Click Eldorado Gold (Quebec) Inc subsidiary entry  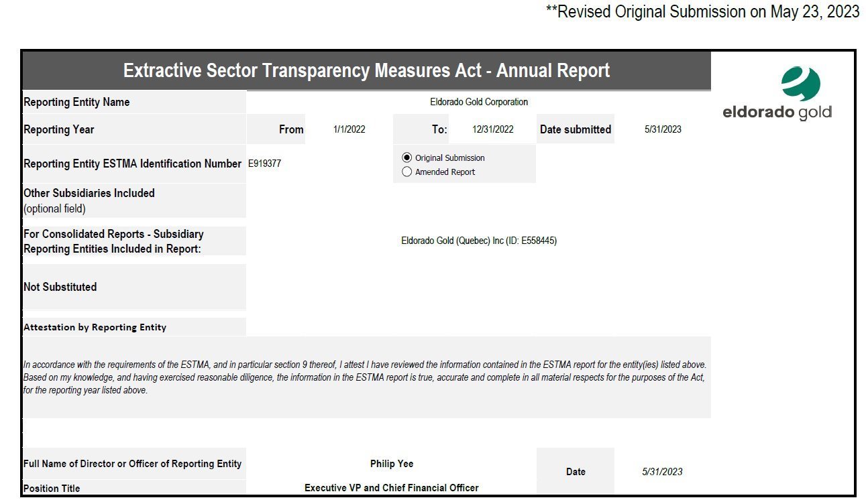tap(478, 241)
